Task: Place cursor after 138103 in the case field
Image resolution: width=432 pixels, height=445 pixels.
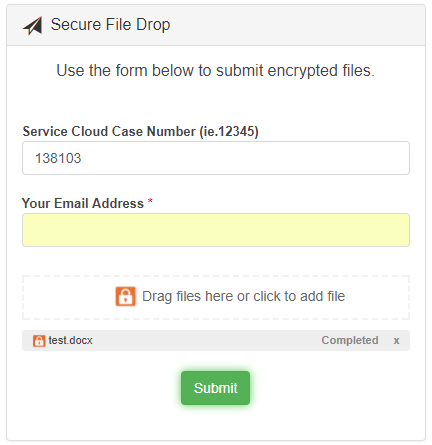Action: tap(83, 158)
